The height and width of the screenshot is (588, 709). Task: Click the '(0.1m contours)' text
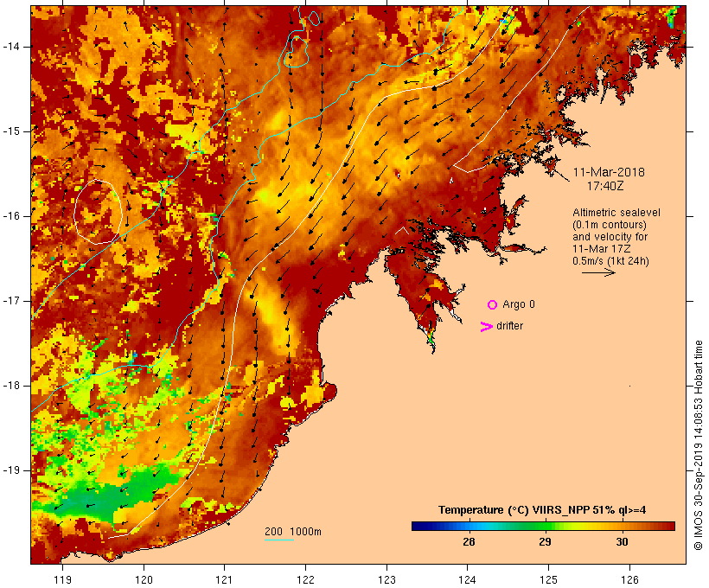pyautogui.click(x=609, y=225)
